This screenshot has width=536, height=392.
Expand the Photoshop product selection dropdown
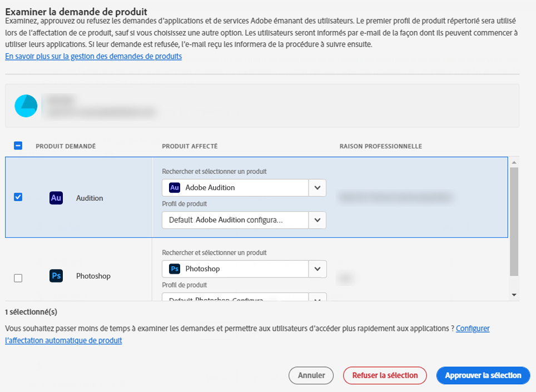click(x=317, y=269)
